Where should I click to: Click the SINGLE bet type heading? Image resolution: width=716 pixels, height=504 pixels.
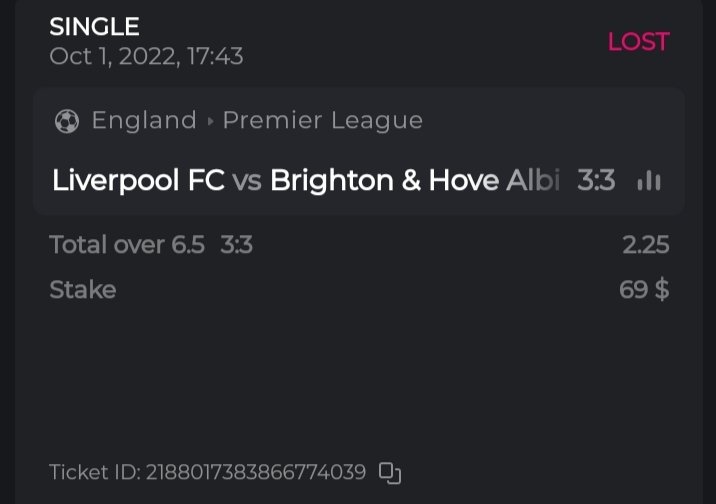(x=94, y=27)
